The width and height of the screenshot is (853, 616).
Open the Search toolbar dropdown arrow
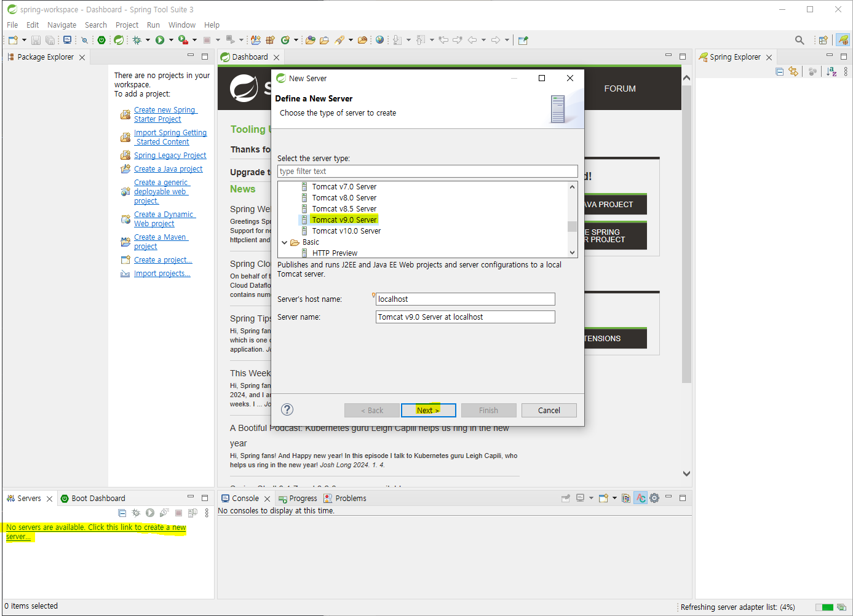pos(351,40)
